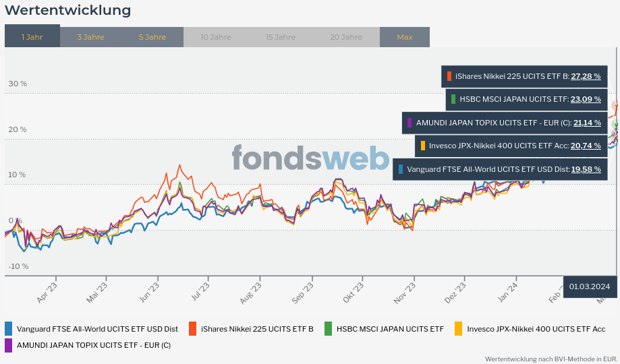Click orange iShares Nikkei 225 legend swatch

pyautogui.click(x=193, y=329)
